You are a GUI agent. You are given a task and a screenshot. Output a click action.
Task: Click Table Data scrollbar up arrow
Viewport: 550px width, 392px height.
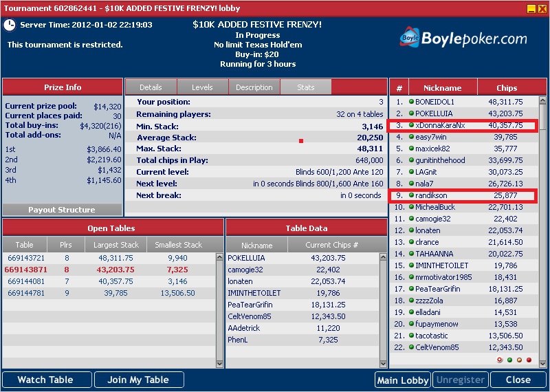pyautogui.click(x=383, y=257)
